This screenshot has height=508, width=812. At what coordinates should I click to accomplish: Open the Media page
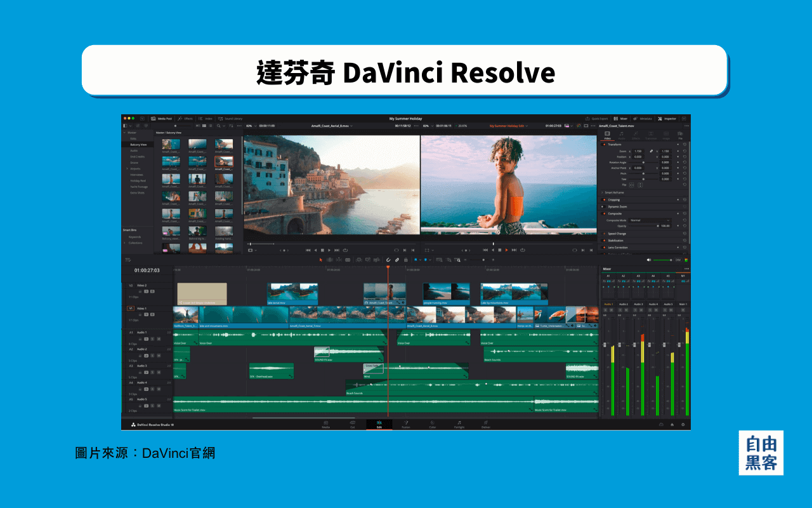pyautogui.click(x=325, y=424)
